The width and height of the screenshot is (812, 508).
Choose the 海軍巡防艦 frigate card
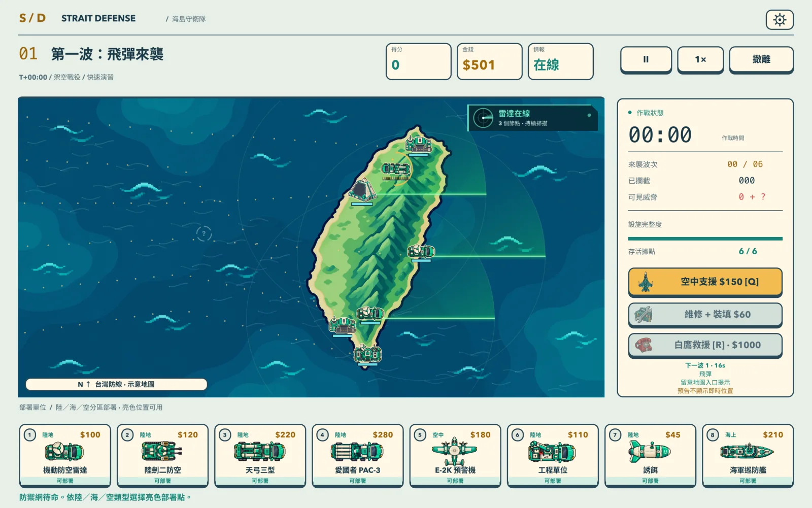(748, 455)
